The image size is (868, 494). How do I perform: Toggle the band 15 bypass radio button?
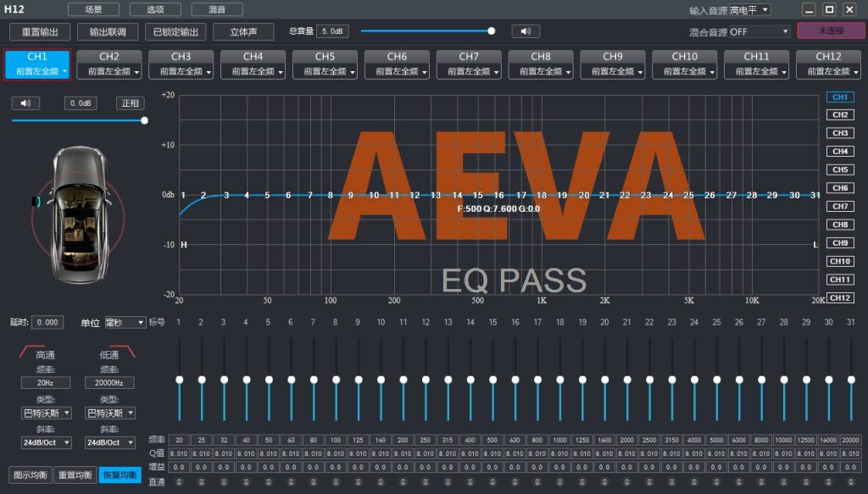pos(492,482)
